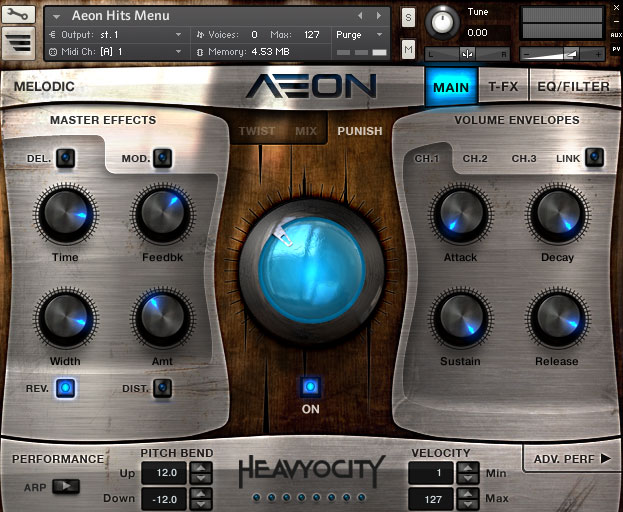Open the Output st.1 dropdown
This screenshot has width=623, height=512.
[178, 35]
